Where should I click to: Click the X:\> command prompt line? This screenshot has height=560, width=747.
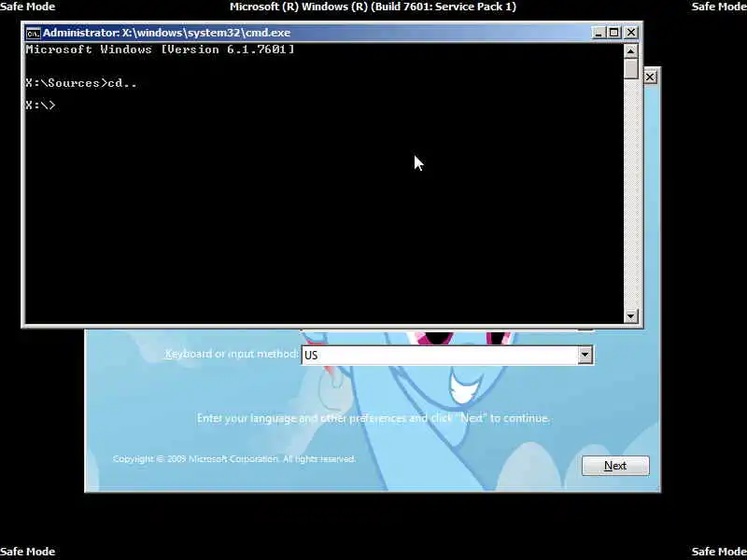coord(41,105)
